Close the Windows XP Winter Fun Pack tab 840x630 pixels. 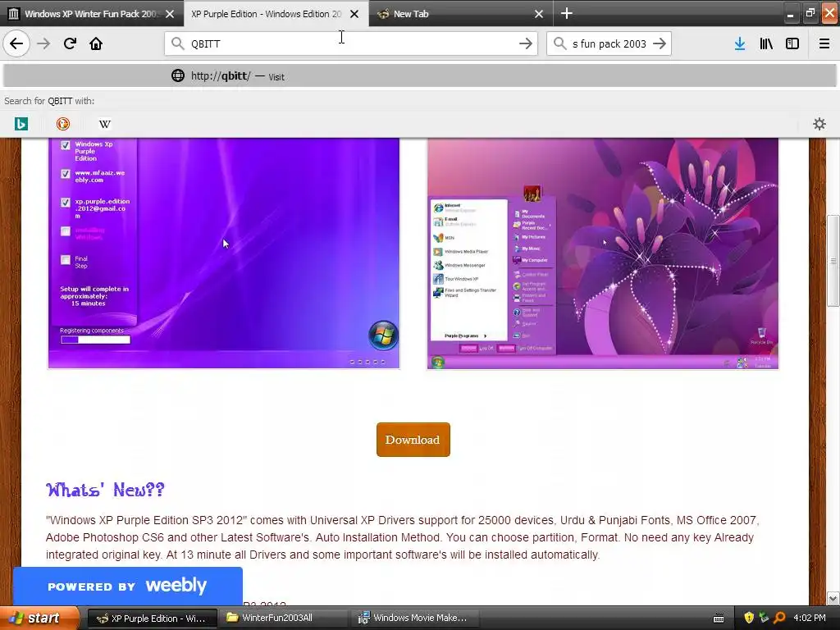point(170,14)
